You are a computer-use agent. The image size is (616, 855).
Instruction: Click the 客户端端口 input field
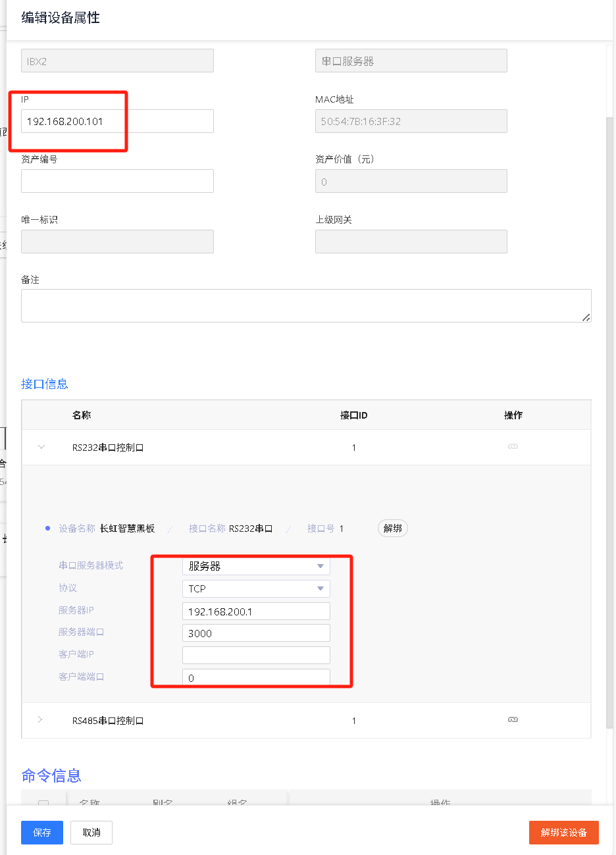tap(255, 677)
